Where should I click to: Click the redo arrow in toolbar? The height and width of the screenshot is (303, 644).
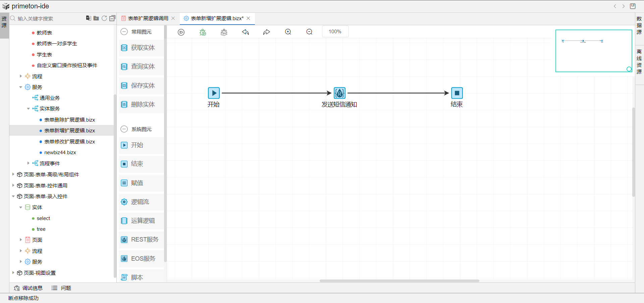click(267, 32)
